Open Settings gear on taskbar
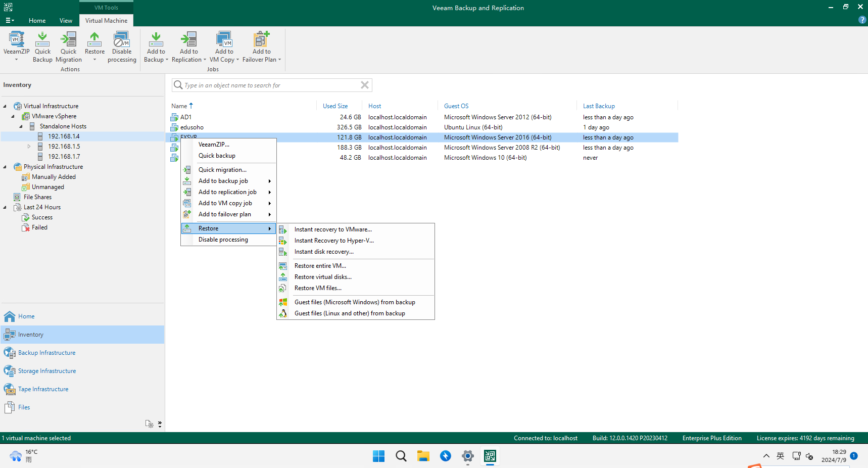The image size is (868, 468). point(468,456)
